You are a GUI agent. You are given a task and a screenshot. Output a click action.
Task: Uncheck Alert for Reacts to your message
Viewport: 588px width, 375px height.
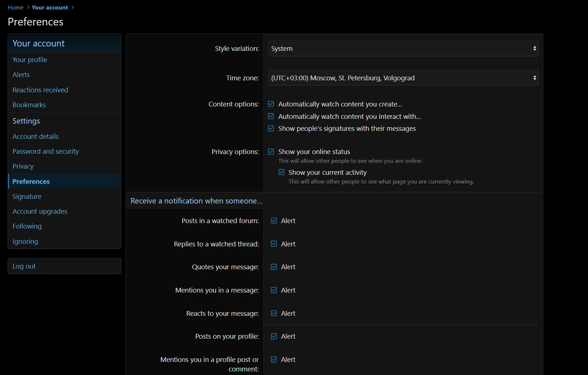[x=274, y=313]
